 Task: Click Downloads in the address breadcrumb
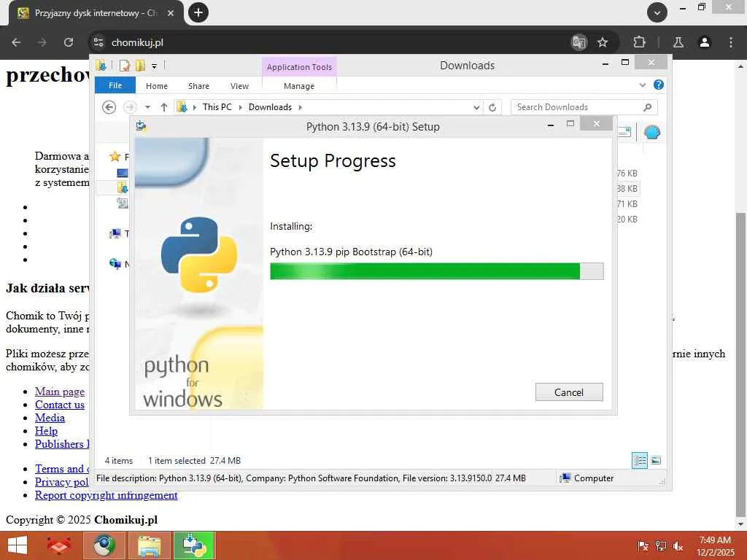coord(270,107)
